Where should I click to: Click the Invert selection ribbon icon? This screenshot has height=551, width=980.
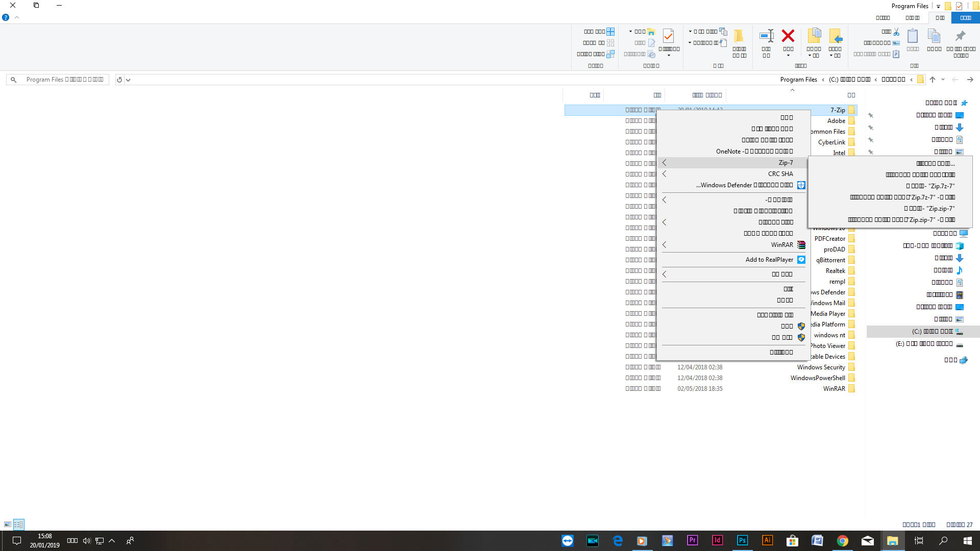[x=610, y=54]
